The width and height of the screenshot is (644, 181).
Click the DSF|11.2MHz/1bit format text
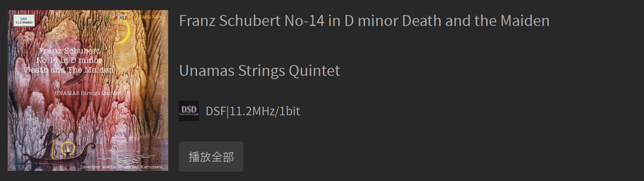pos(253,111)
